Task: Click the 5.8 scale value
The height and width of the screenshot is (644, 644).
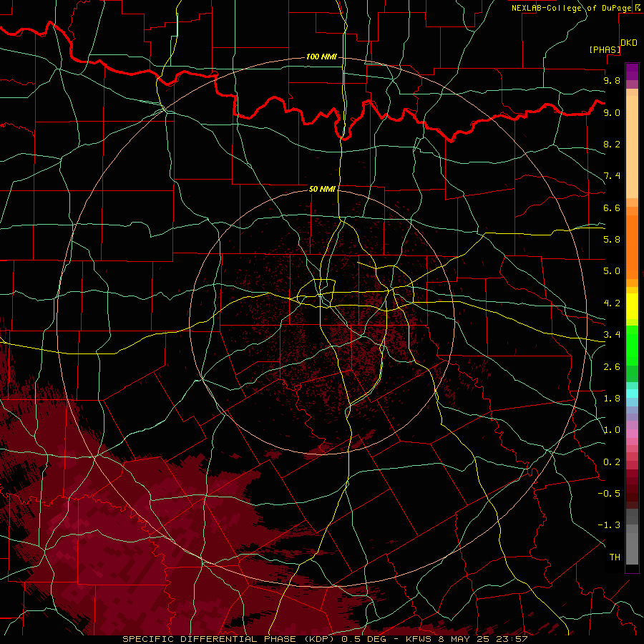Action: click(x=612, y=240)
